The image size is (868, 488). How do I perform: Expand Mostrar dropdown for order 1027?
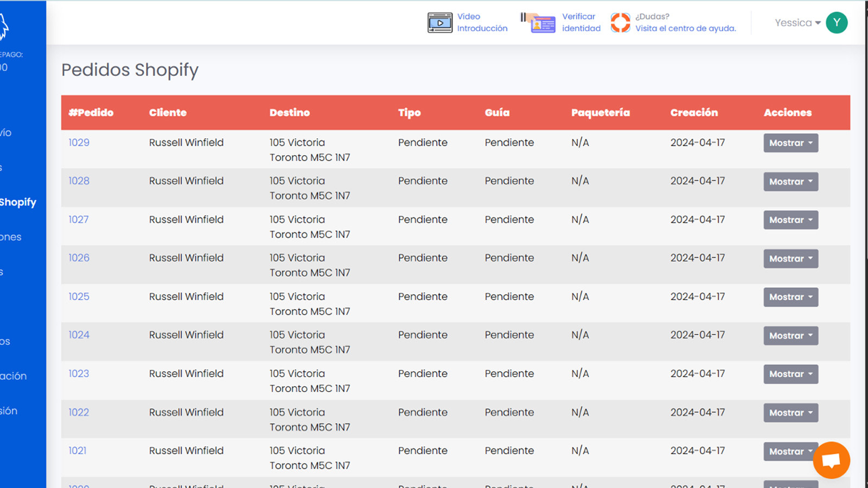[x=790, y=220]
